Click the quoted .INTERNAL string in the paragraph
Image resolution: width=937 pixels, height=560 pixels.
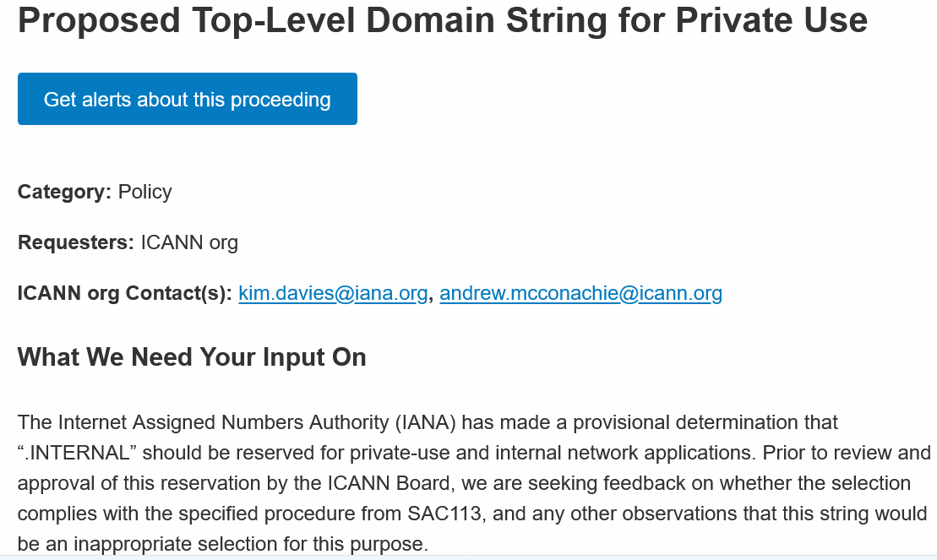tap(77, 453)
